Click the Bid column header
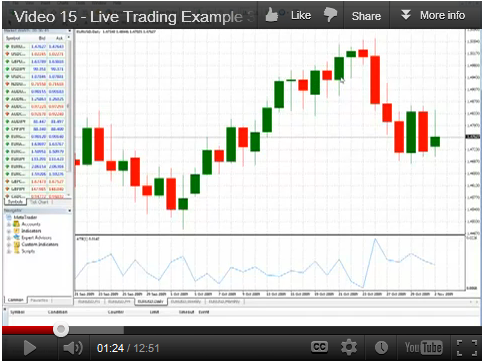484x363 pixels. pos(42,38)
